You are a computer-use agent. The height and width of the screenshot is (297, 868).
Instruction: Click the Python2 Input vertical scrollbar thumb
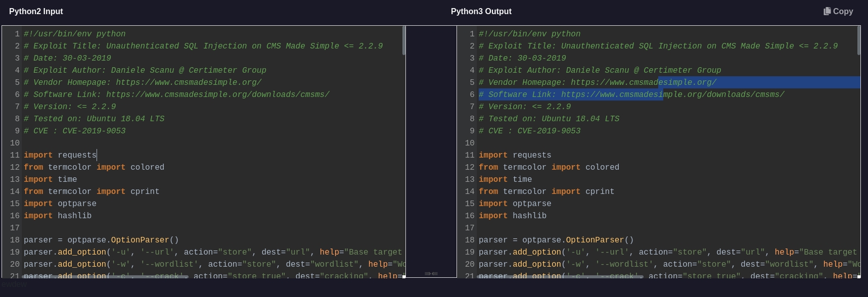[403, 40]
